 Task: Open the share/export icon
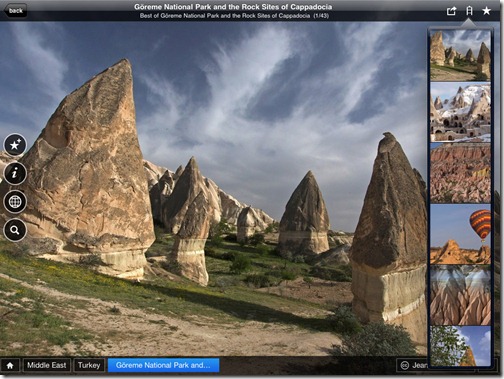tap(451, 11)
